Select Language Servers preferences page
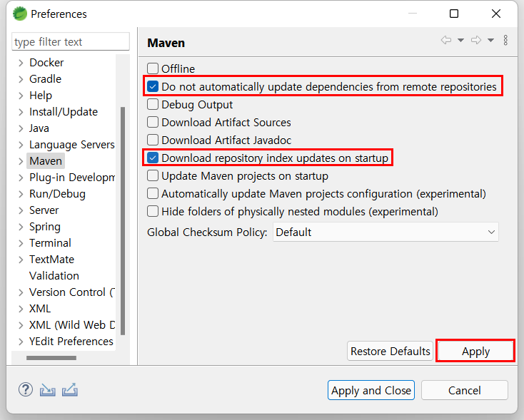Viewport: 524px width, 420px height. tap(72, 145)
